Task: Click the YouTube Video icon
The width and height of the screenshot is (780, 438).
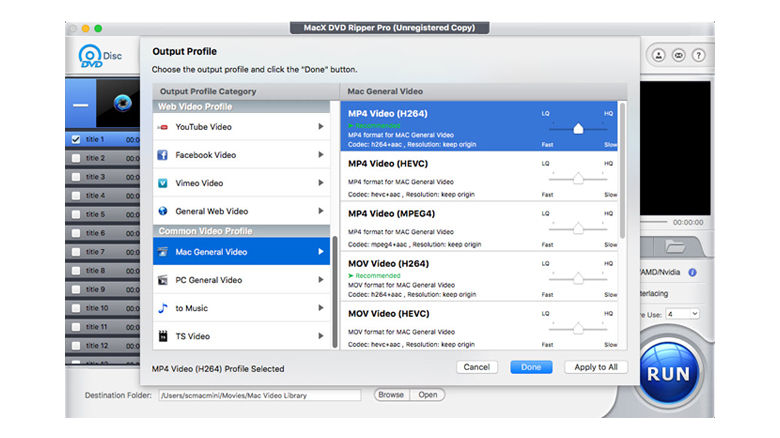Action: 163,127
